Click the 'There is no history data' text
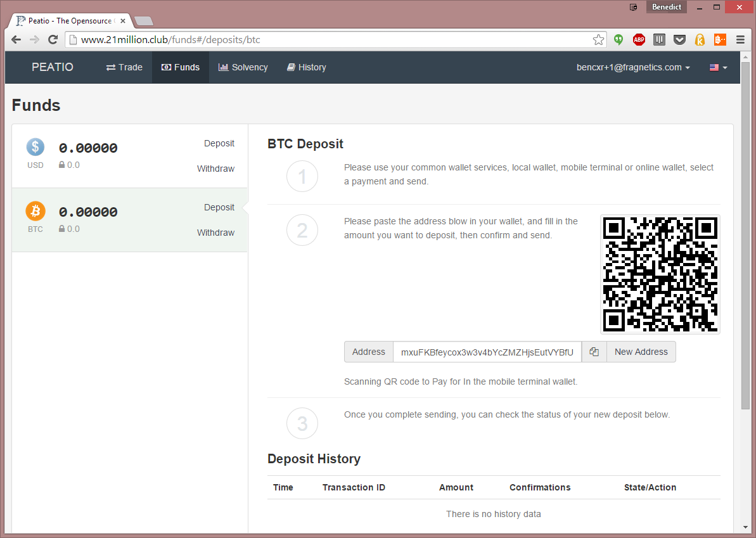 (x=493, y=514)
